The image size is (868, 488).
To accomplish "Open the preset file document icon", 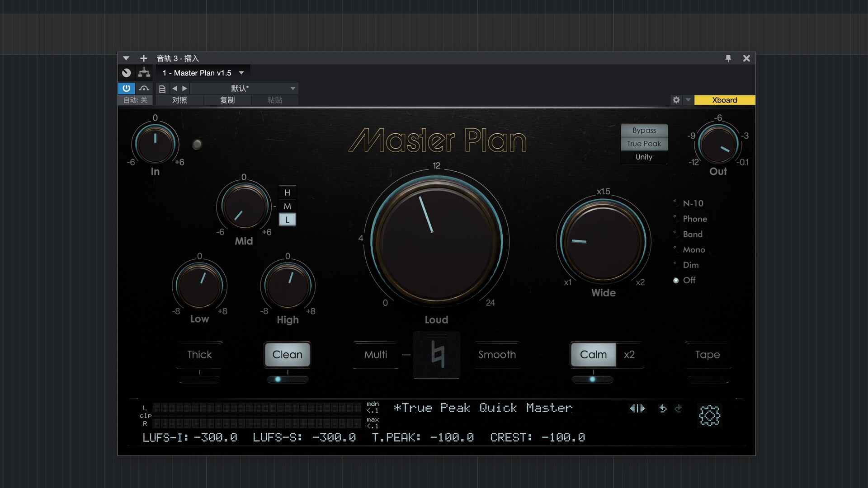I will click(x=162, y=89).
